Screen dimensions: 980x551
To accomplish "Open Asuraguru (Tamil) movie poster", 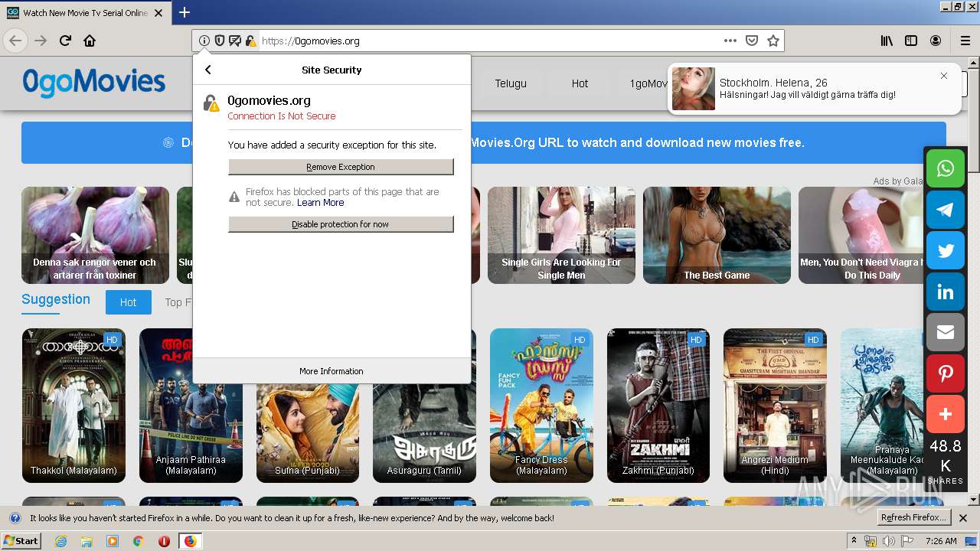I will click(x=424, y=433).
